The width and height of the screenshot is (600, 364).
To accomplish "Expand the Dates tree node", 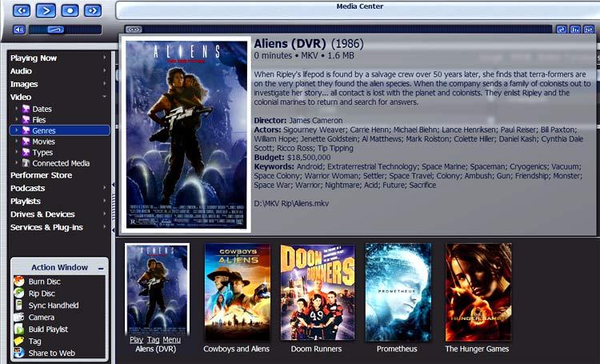I will click(17, 109).
